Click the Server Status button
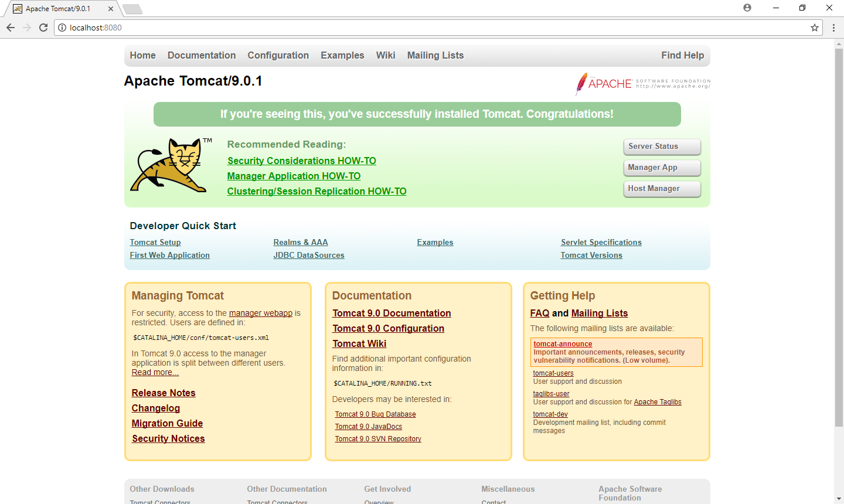The height and width of the screenshot is (504, 844). click(x=662, y=147)
